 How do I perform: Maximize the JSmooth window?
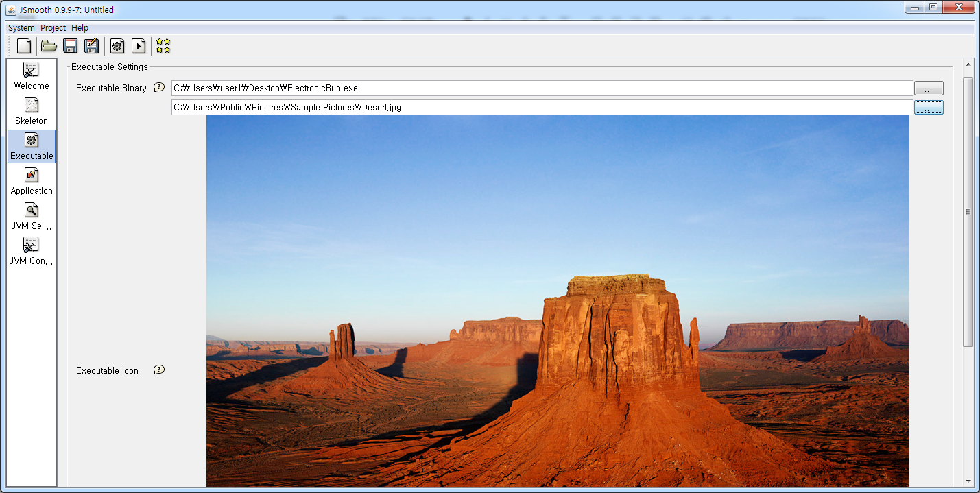(x=933, y=7)
